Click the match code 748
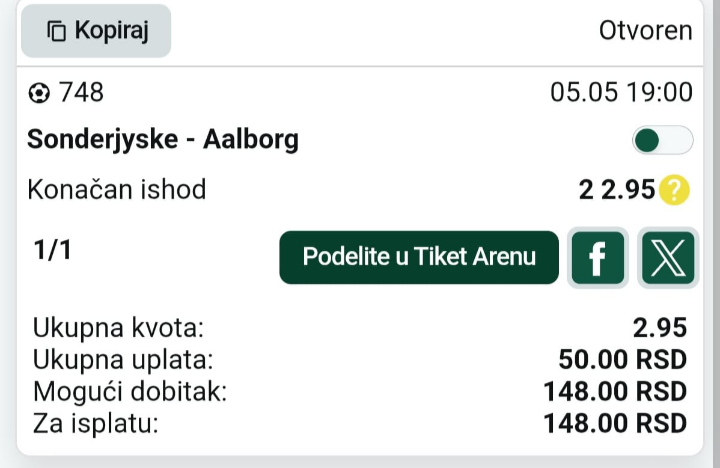This screenshot has width=720, height=468. pyautogui.click(x=81, y=92)
